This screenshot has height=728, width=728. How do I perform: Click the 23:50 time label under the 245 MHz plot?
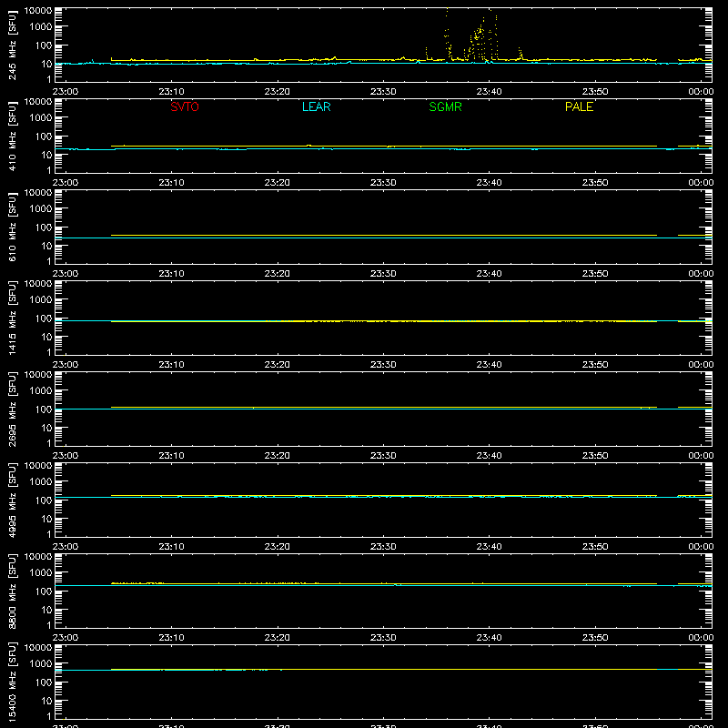[595, 92]
